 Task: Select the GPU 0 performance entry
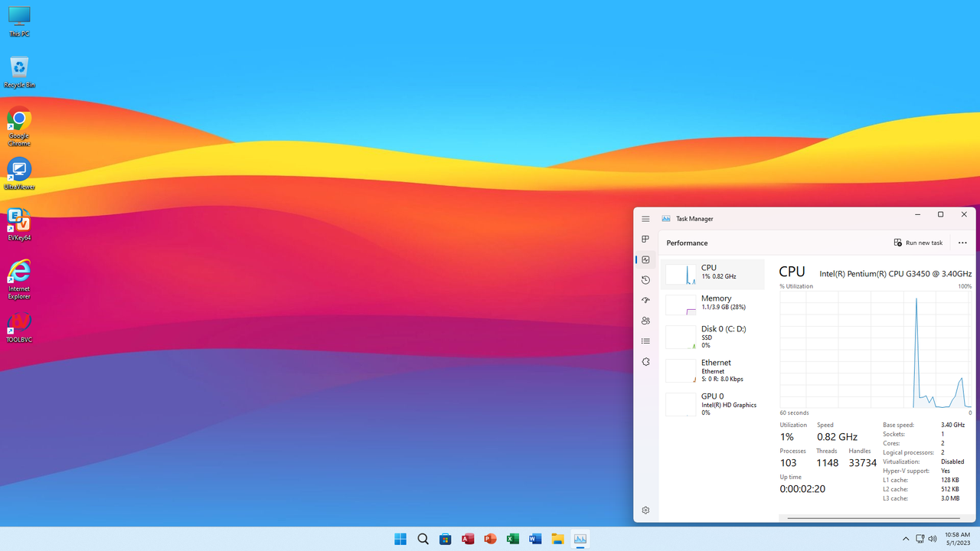pos(713,404)
